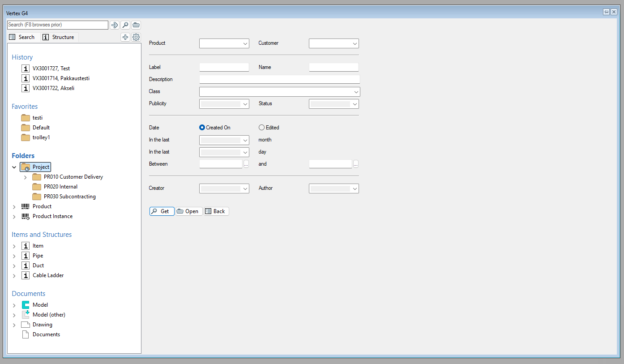Open the Class dropdown
624x364 pixels.
click(x=356, y=92)
